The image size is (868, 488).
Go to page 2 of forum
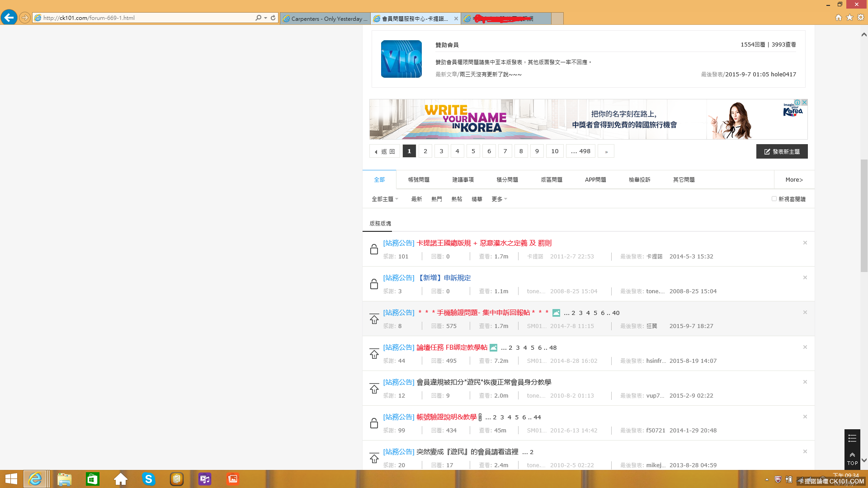425,151
